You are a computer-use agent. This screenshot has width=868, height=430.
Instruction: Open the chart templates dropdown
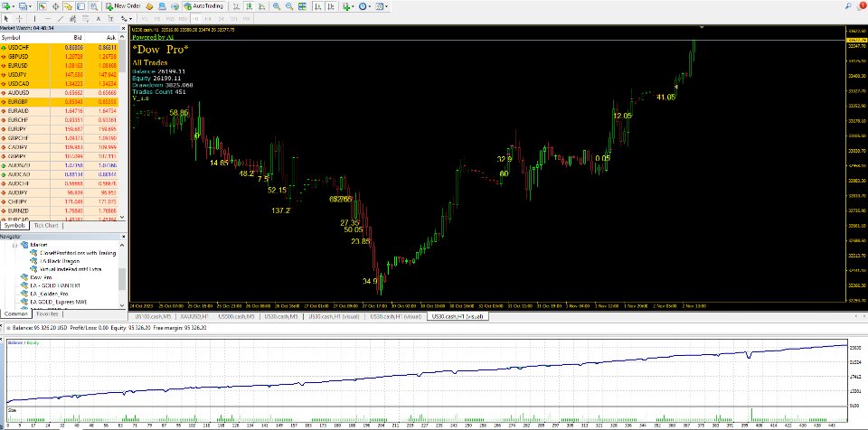point(382,6)
